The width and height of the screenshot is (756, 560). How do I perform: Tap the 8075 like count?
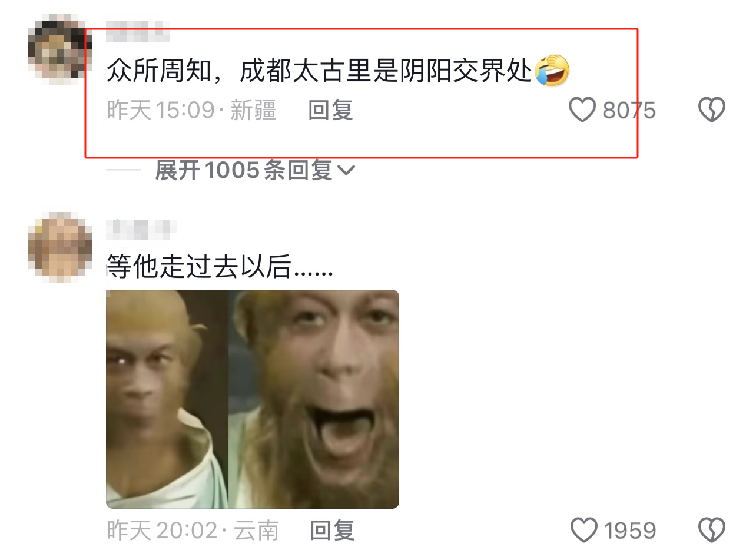click(629, 111)
